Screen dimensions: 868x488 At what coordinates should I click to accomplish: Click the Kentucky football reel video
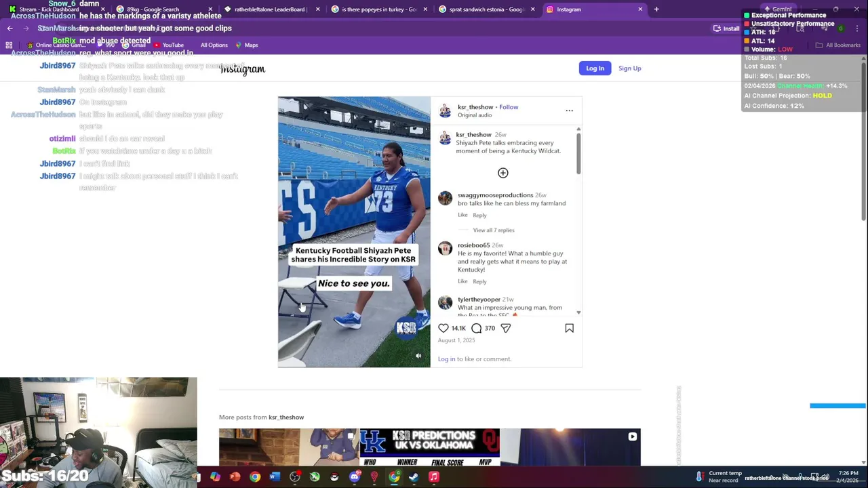354,232
